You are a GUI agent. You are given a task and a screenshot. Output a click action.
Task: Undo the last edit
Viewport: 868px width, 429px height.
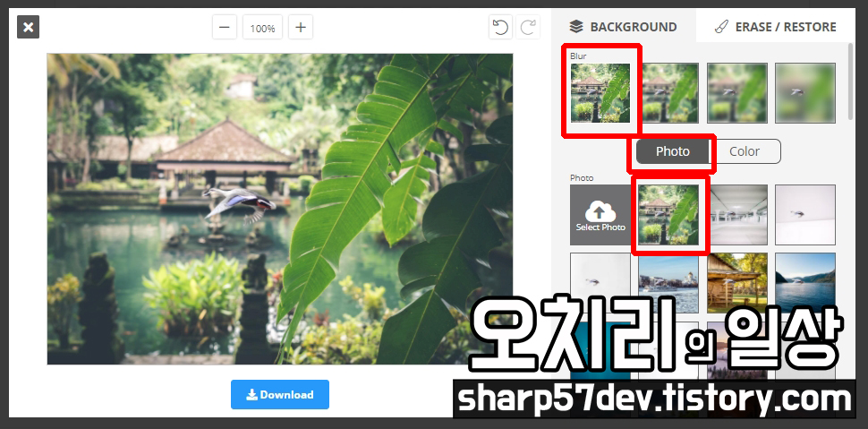(500, 27)
